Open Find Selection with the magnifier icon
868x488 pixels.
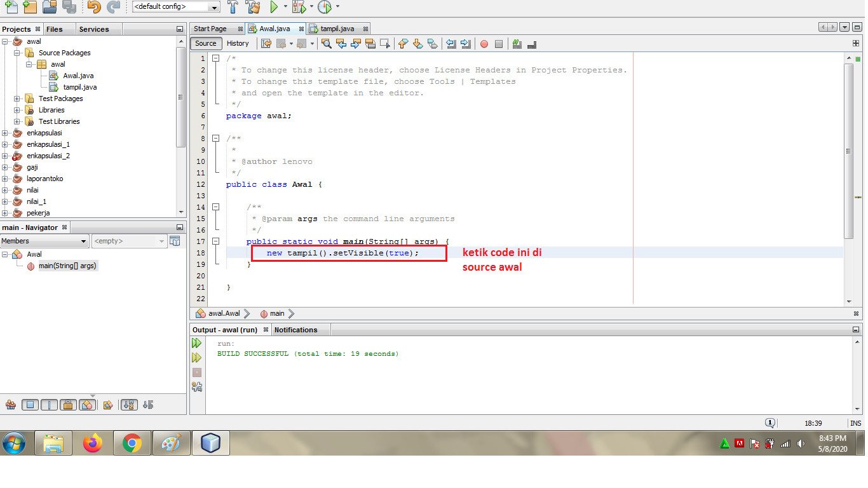coord(326,43)
